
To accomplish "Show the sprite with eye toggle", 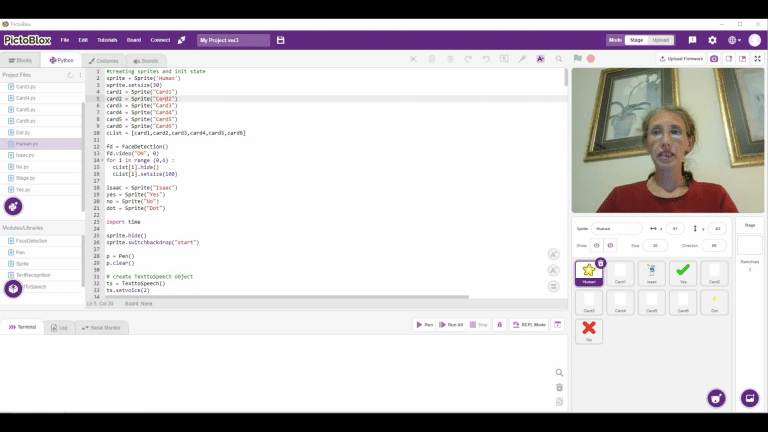I will point(597,245).
